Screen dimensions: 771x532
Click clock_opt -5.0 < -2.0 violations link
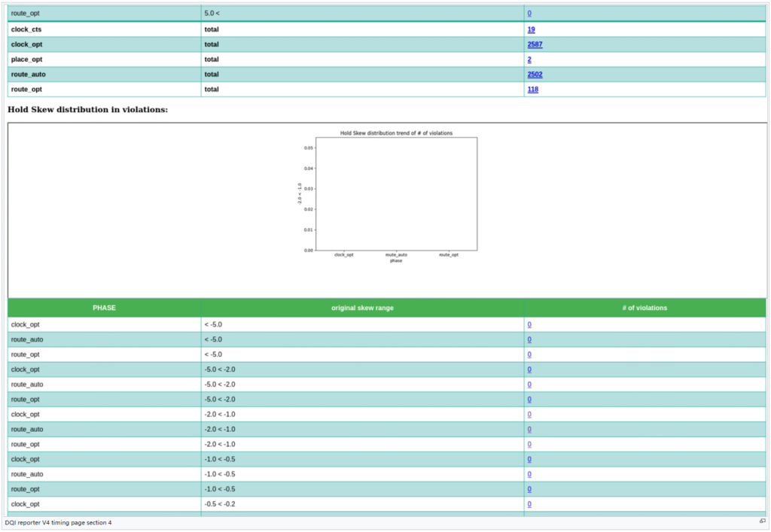(x=529, y=369)
